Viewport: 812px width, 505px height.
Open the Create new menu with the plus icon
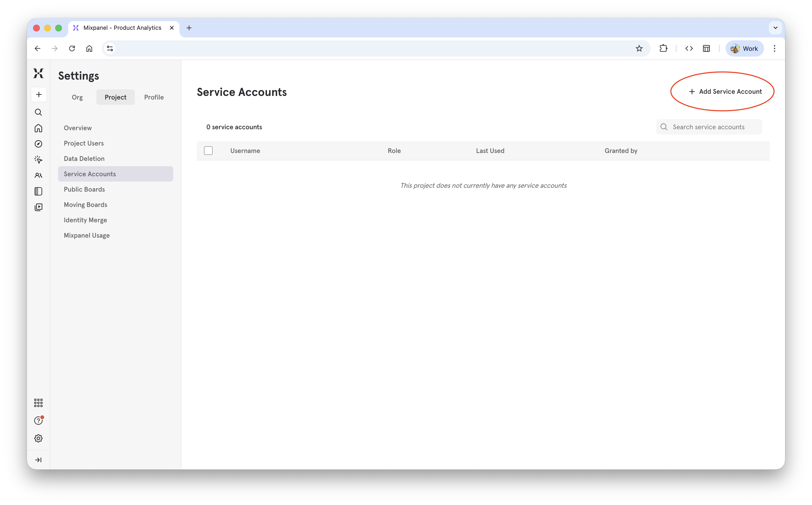(x=38, y=94)
